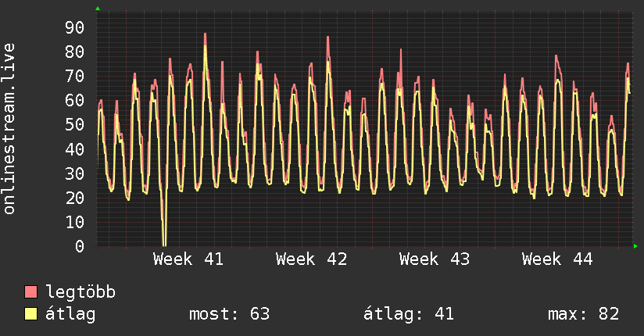644x336 pixels.
Task: Click the yellow átlag legend color swatch
Action: pyautogui.click(x=30, y=313)
